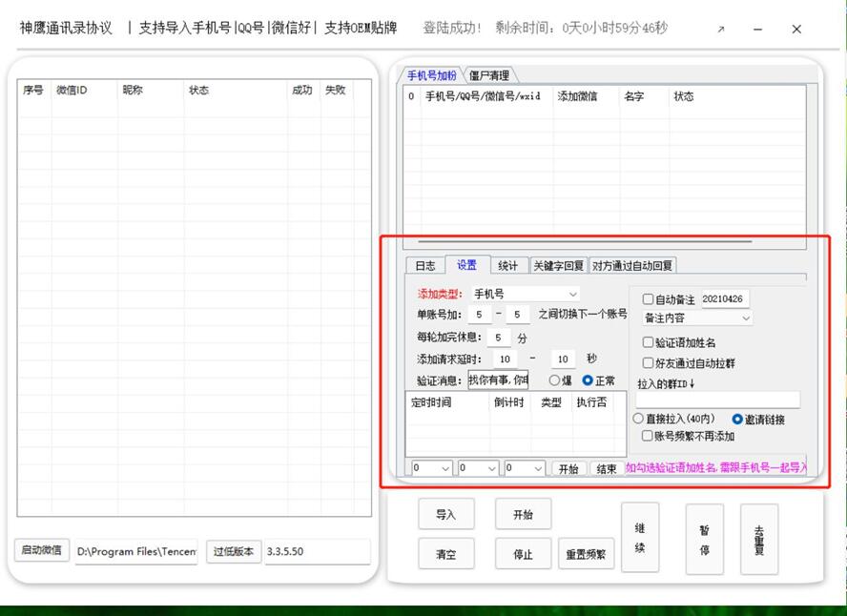This screenshot has height=616, width=847.
Task: Click the 类型 column header in timer table
Action: pyautogui.click(x=551, y=402)
